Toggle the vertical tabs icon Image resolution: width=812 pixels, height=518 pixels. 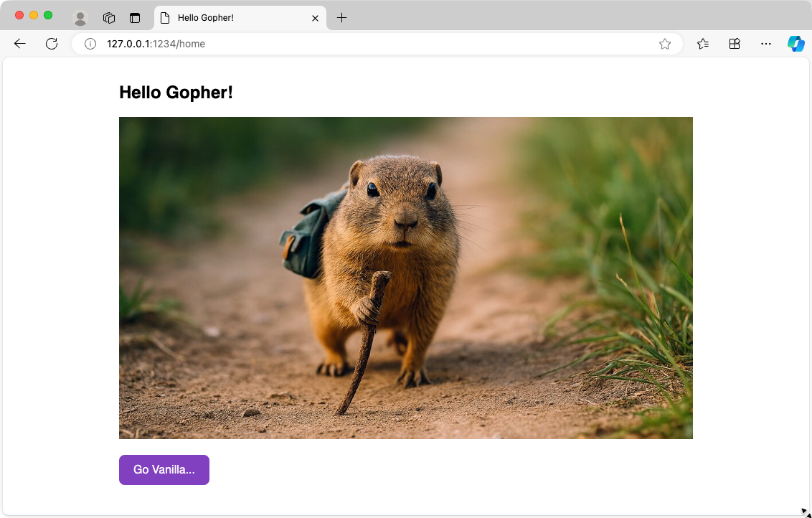click(135, 18)
